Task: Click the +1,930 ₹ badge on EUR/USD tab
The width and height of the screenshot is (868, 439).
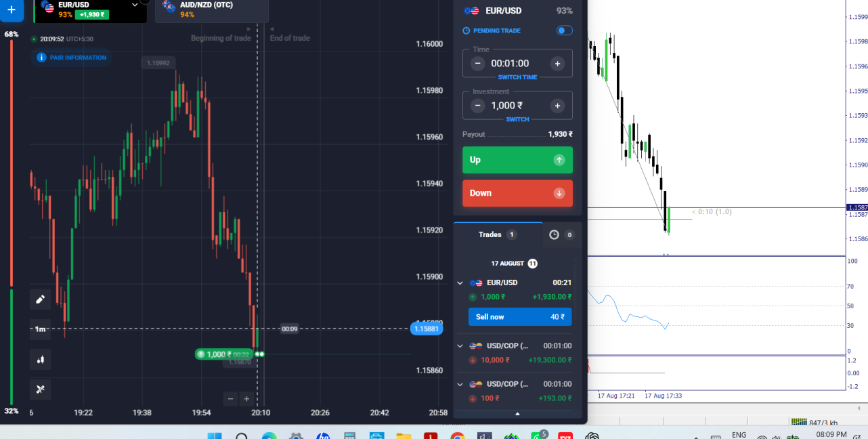Action: tap(91, 14)
